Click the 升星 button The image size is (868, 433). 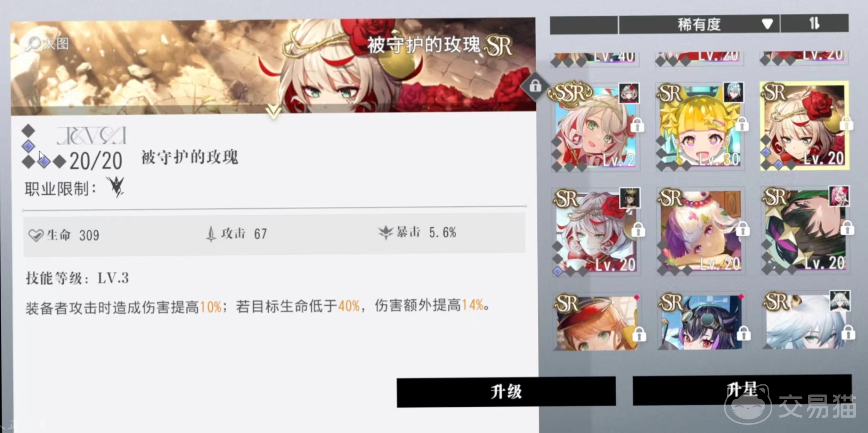742,389
